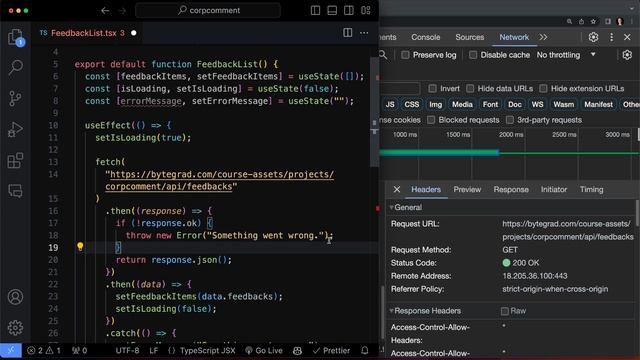This screenshot has height=360, width=640.
Task: Toggle the secondary side bar layout icon
Action: click(349, 11)
